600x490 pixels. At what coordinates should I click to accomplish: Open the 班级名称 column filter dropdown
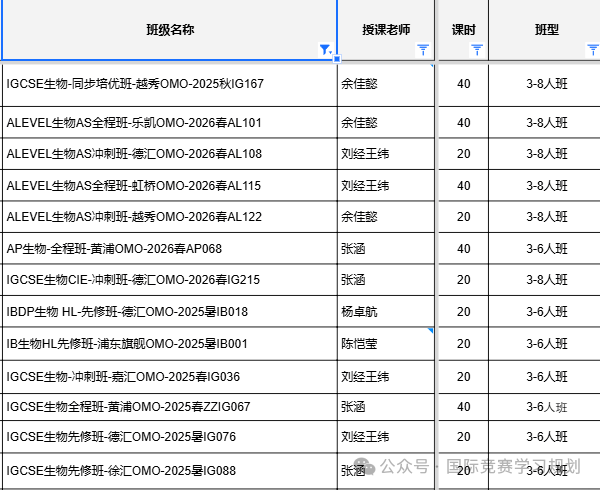coord(324,49)
